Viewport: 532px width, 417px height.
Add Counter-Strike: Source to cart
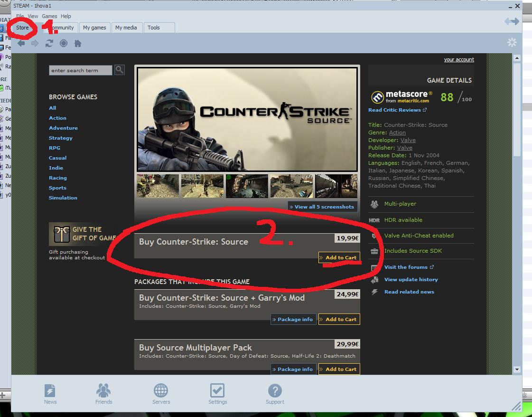pyautogui.click(x=339, y=257)
